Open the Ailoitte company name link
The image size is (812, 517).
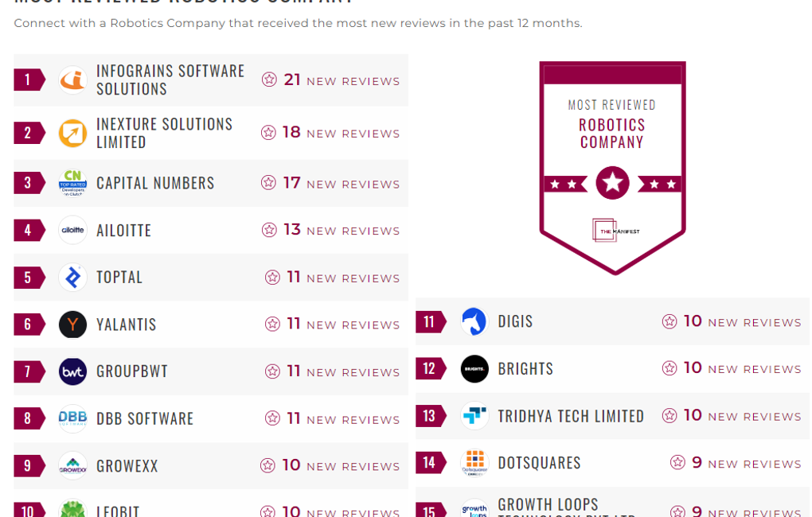[x=123, y=231]
